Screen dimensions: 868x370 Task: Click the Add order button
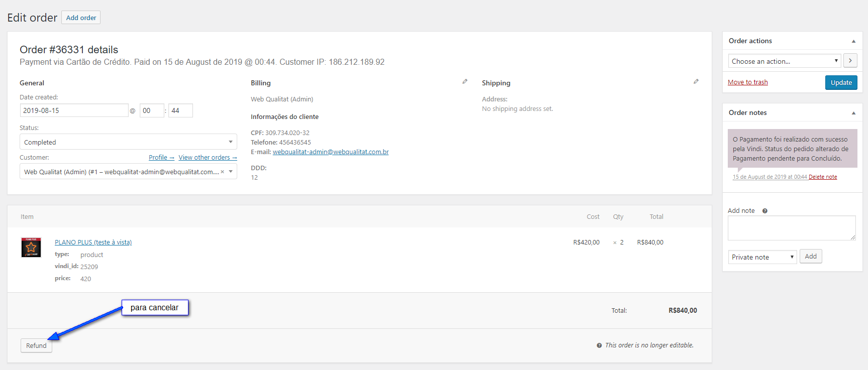[81, 18]
